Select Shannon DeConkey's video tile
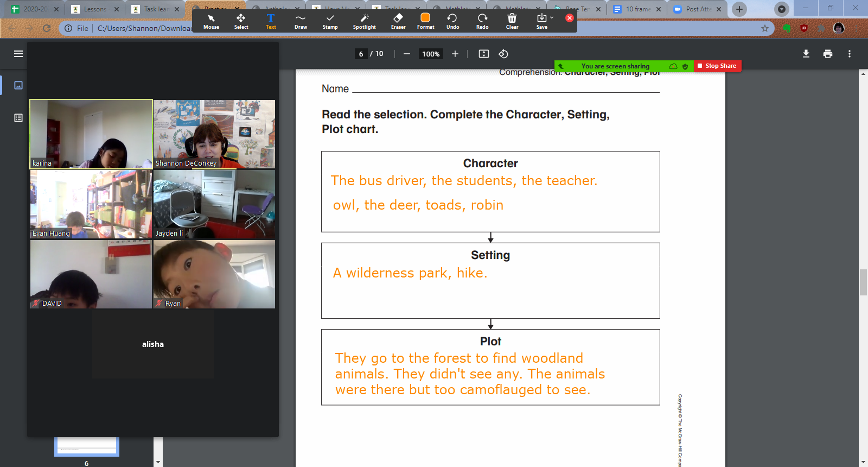Screen dimensions: 868x467 pos(214,134)
